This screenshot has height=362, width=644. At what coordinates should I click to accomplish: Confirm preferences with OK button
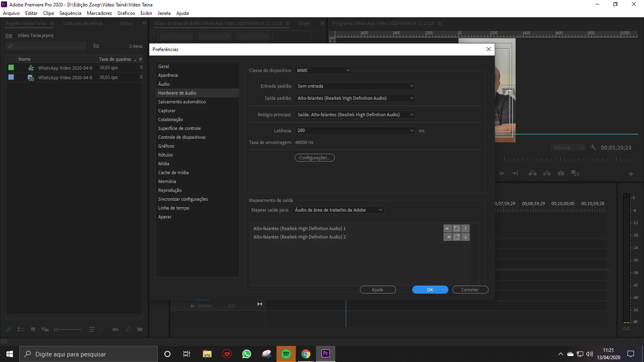pos(430,290)
